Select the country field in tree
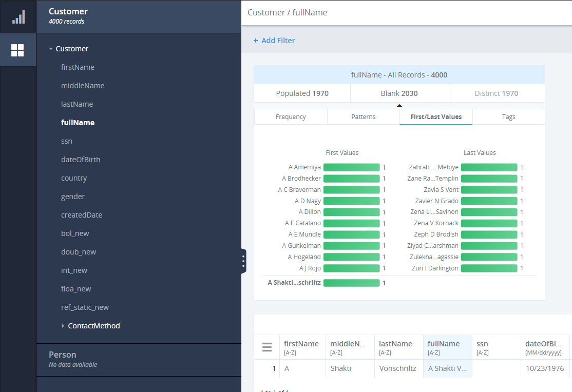Image resolution: width=572 pixels, height=392 pixels. click(x=74, y=178)
